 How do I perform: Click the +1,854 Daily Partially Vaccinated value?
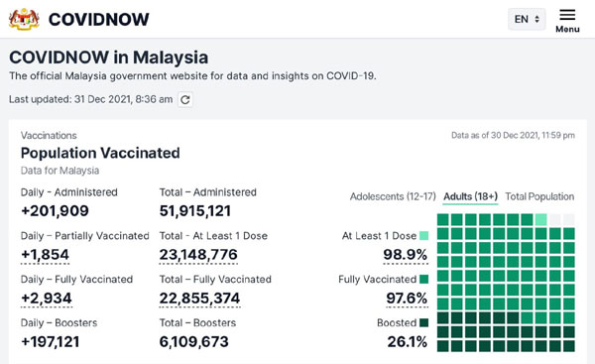pyautogui.click(x=46, y=255)
